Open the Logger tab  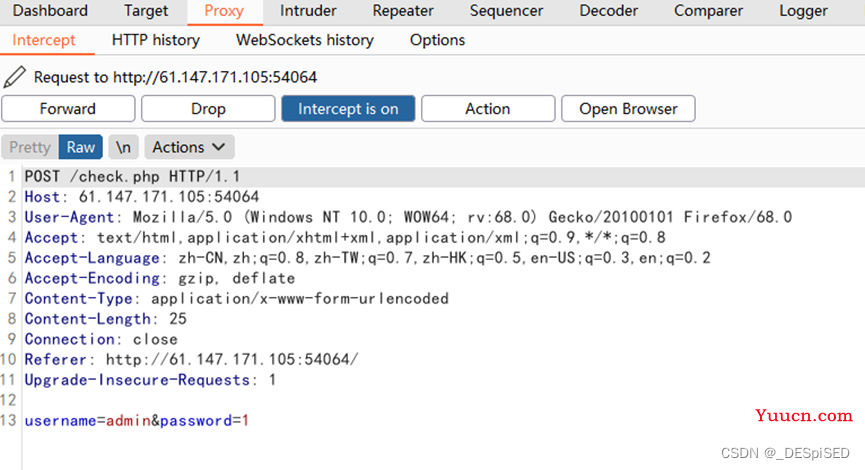click(803, 11)
